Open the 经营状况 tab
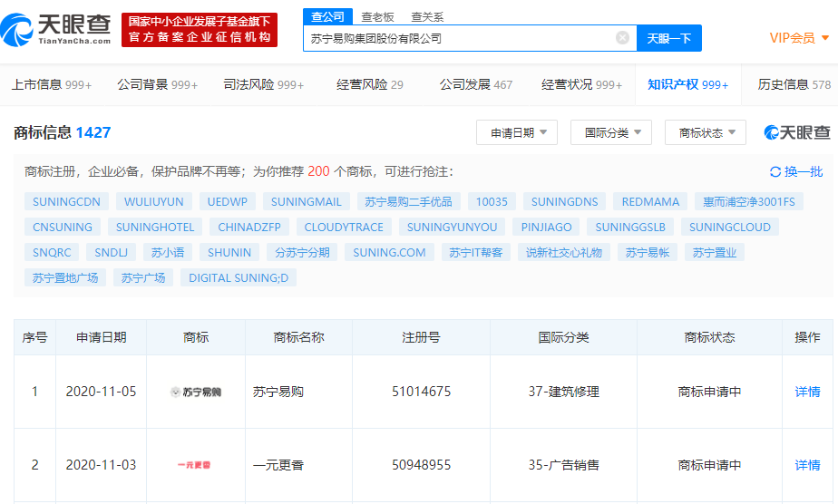This screenshot has height=504, width=838. pos(581,84)
